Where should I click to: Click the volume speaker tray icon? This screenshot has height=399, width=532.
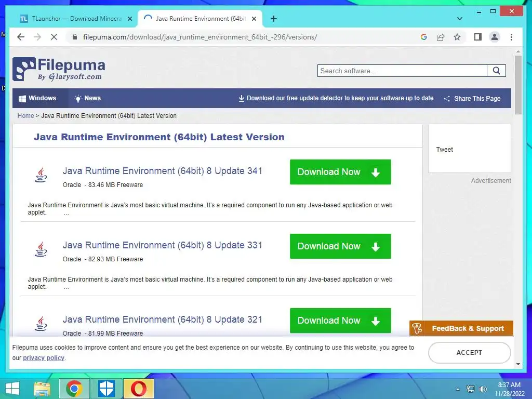pos(483,389)
